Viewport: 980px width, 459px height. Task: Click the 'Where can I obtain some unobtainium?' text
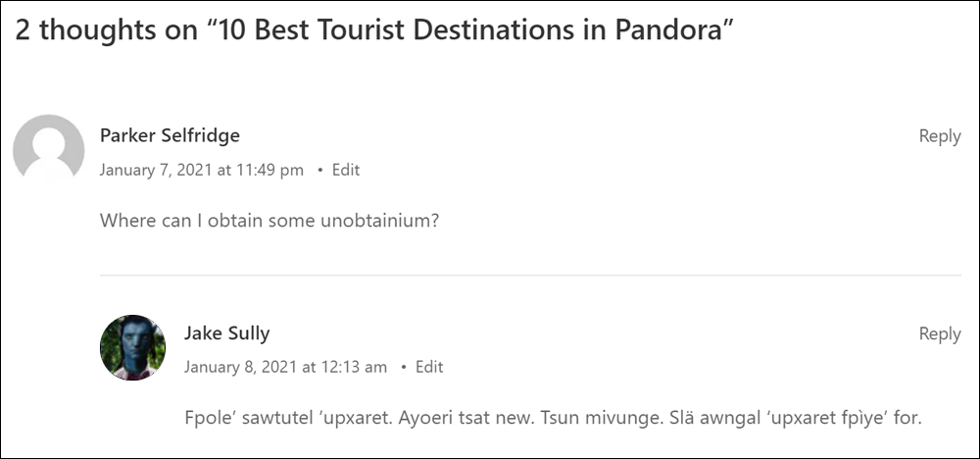pyautogui.click(x=269, y=221)
